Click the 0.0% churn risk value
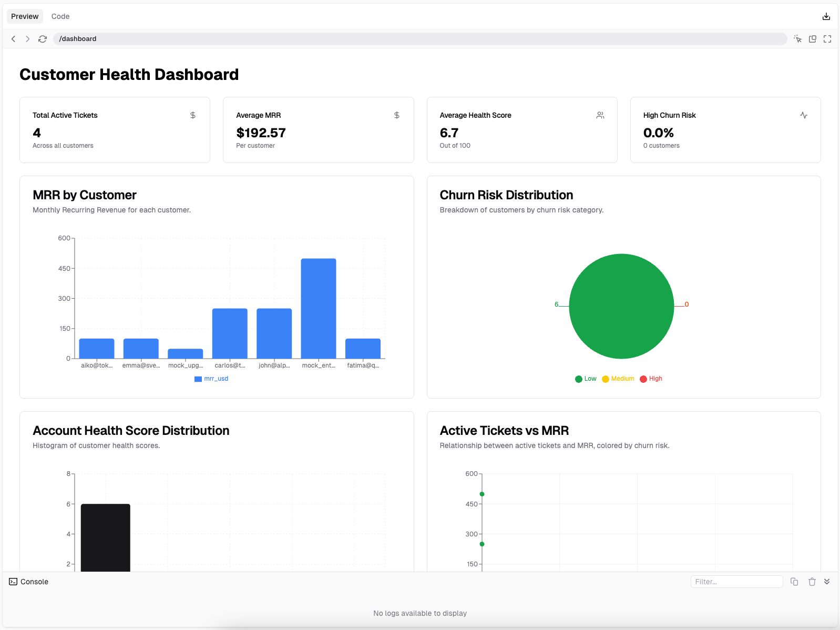840x630 pixels. point(659,133)
